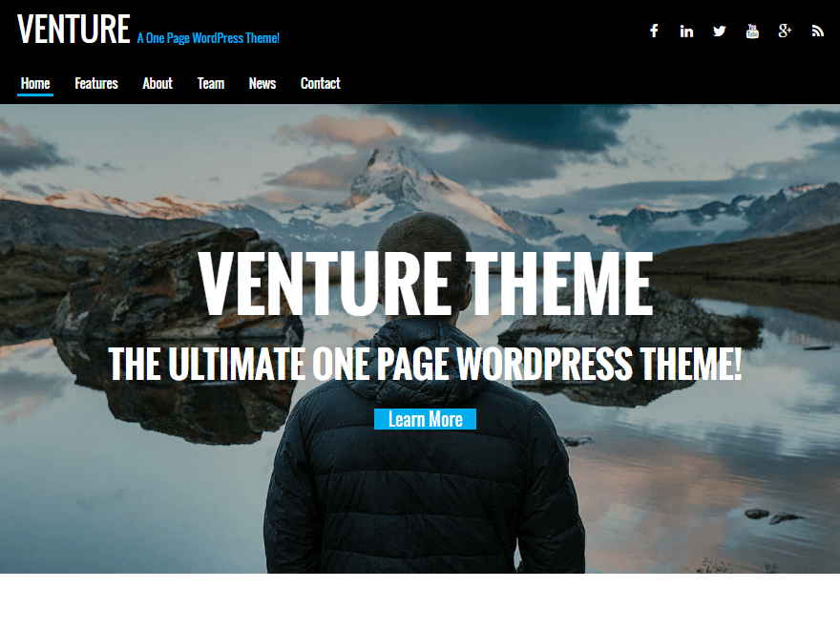Image resolution: width=840 pixels, height=630 pixels.
Task: Navigate to the Features section
Action: (96, 84)
